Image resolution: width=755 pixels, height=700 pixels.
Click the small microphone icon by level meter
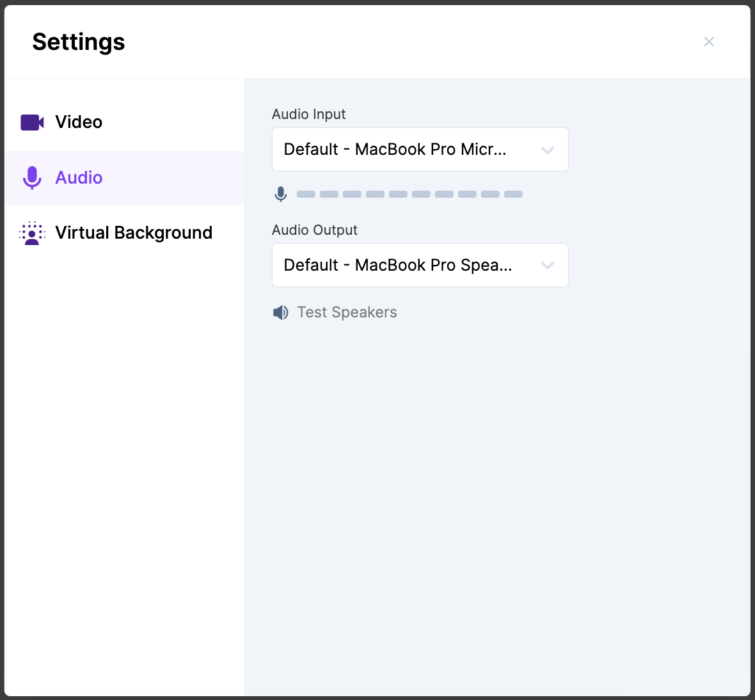pyautogui.click(x=280, y=194)
